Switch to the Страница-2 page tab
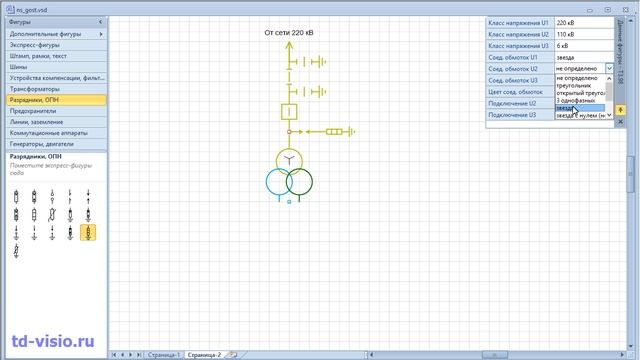 (204, 355)
